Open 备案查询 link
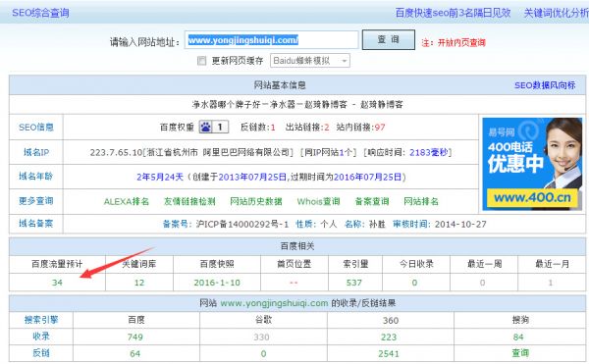 (x=372, y=201)
